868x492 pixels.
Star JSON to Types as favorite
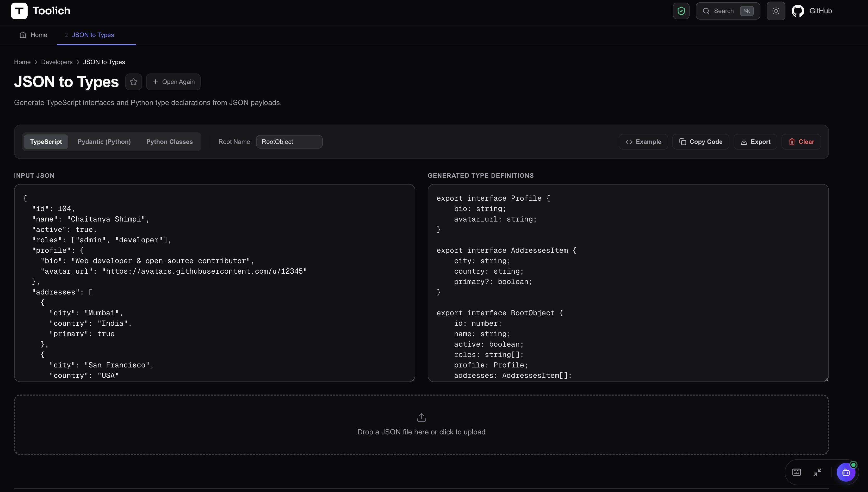click(133, 82)
